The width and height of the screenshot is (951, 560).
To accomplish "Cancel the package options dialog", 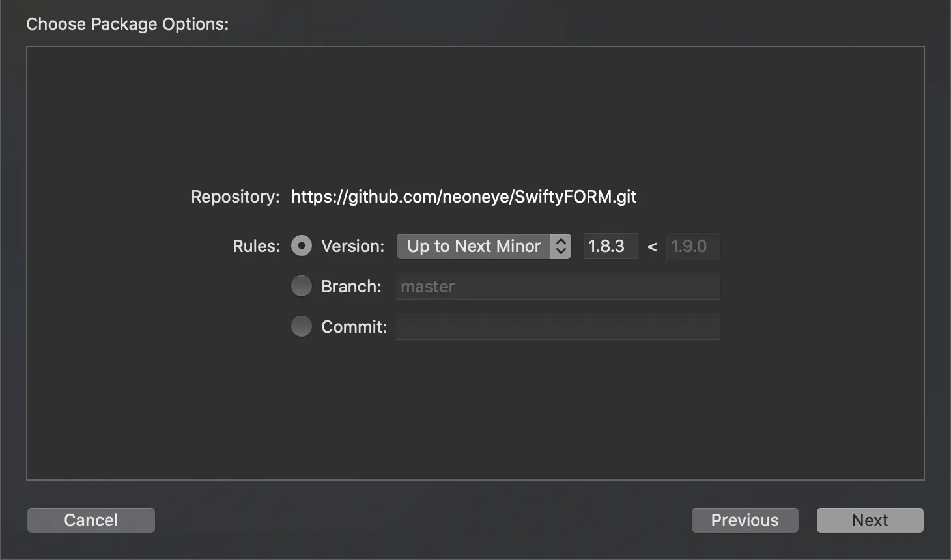I will pyautogui.click(x=91, y=520).
